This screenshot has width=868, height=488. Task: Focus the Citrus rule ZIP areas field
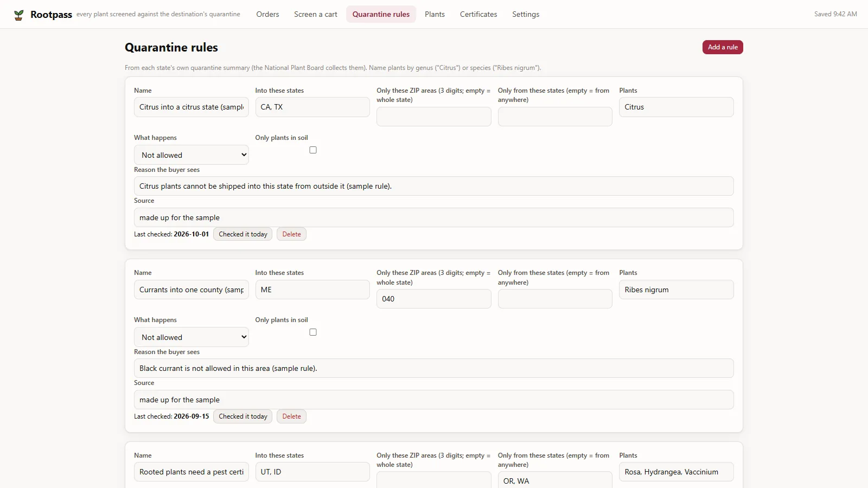coord(434,117)
